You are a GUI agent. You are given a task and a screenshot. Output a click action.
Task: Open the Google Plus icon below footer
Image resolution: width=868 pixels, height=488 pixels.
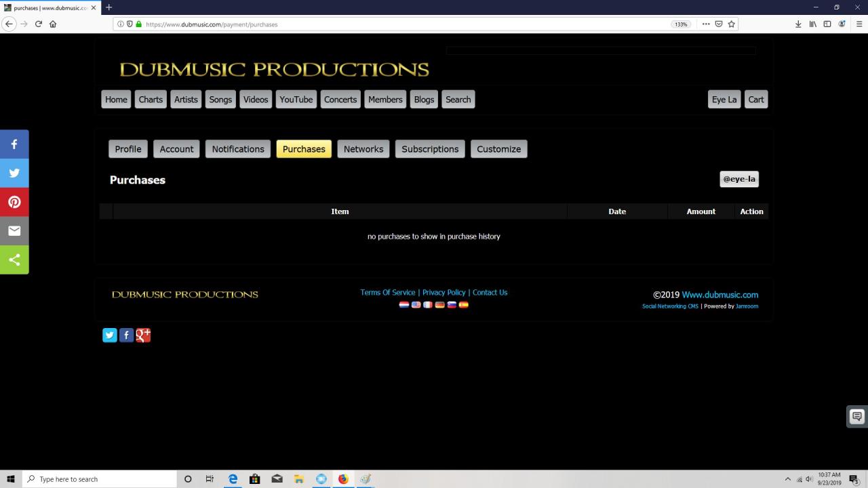tap(143, 335)
